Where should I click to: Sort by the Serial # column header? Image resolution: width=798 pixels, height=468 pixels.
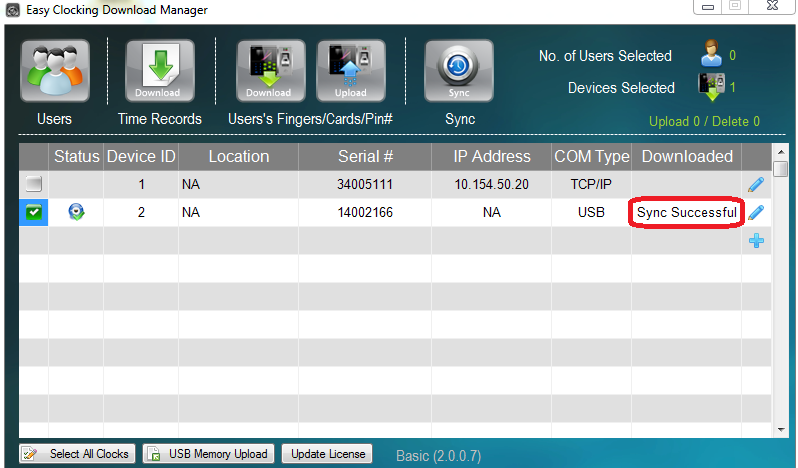[365, 156]
